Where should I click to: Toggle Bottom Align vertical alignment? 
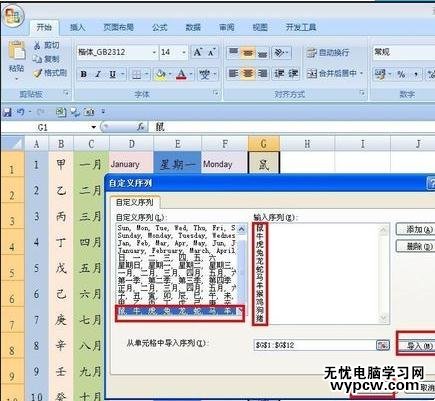262,52
